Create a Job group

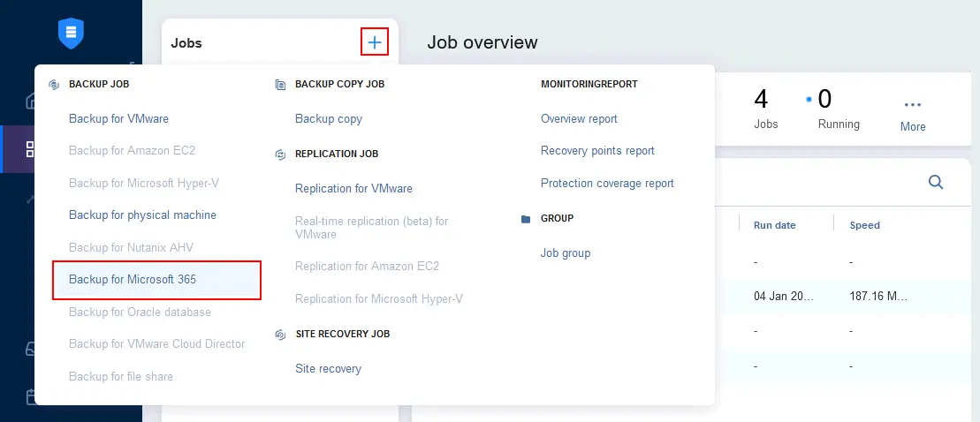[565, 252]
